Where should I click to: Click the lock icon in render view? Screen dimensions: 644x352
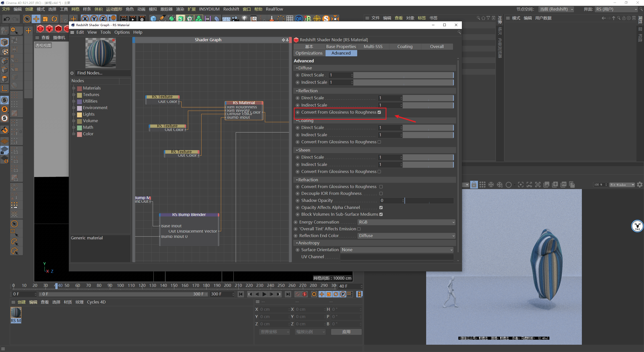coord(474,185)
